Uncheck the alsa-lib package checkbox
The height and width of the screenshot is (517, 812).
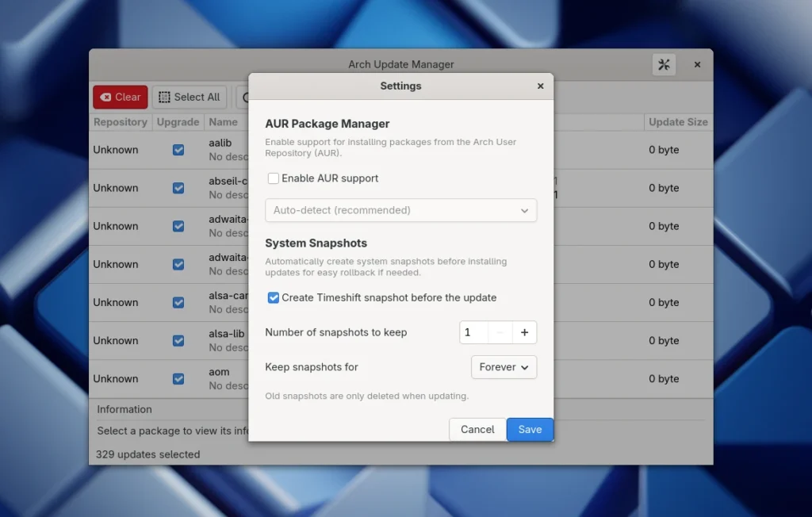(178, 340)
